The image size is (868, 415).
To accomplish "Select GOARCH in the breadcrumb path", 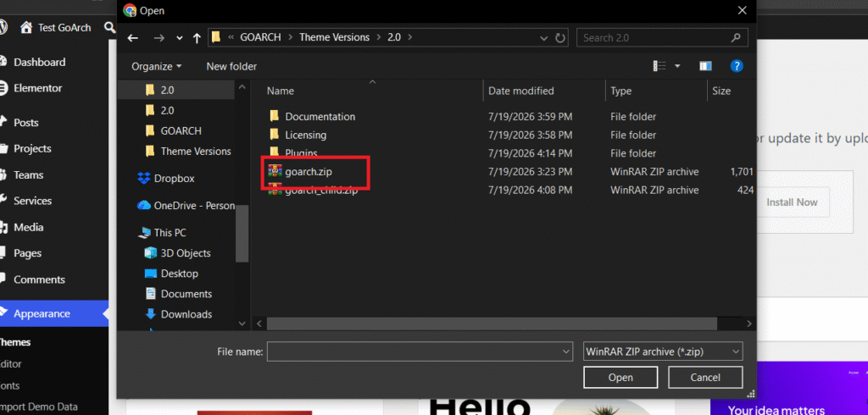I will click(x=260, y=37).
